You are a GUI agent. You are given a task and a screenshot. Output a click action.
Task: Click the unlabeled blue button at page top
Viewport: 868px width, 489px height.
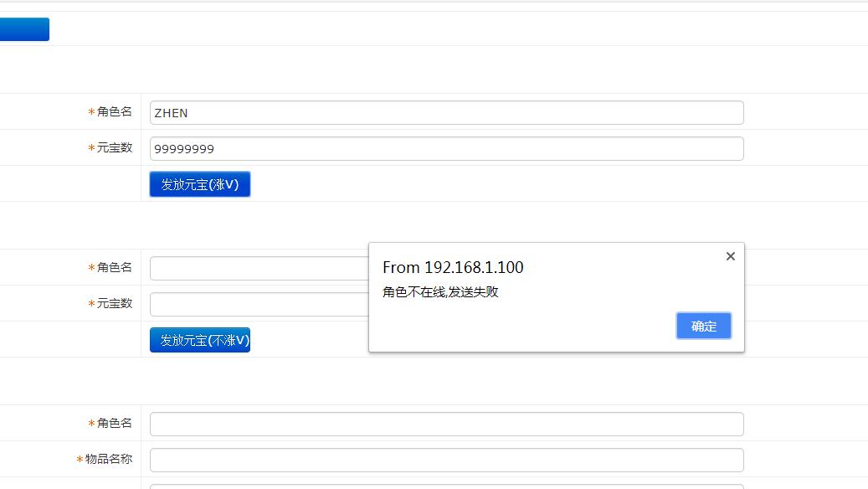[x=24, y=29]
